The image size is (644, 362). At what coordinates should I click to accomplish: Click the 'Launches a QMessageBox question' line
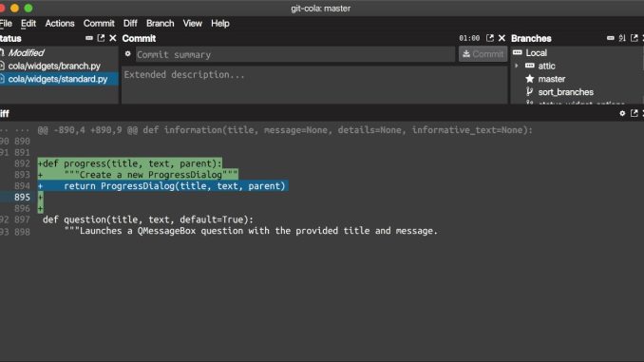coord(251,231)
